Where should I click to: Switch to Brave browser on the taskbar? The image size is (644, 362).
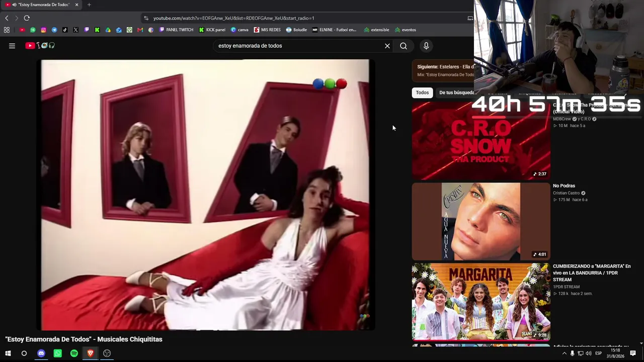tap(91, 353)
